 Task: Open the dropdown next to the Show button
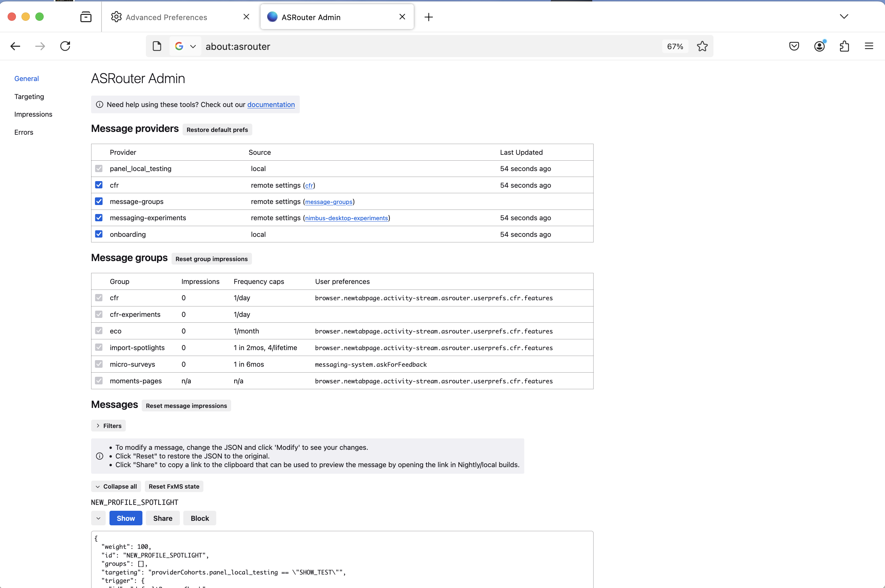[x=98, y=518]
